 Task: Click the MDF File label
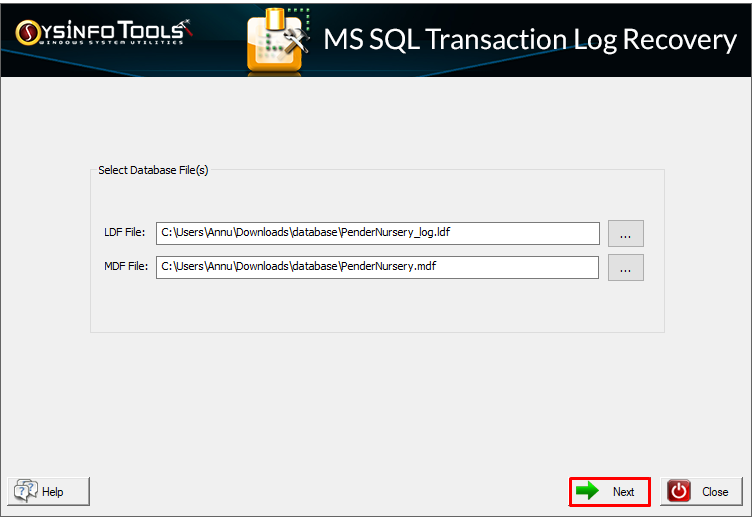tap(126, 266)
